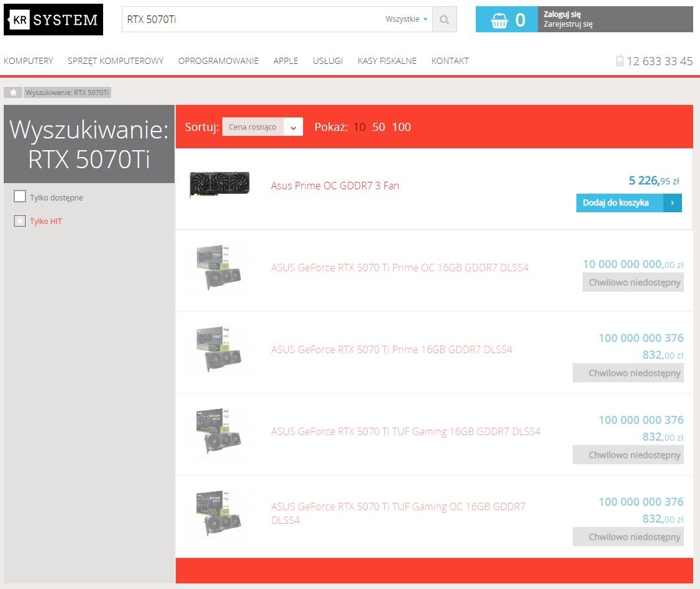Enable the Tylko dostępne checkbox
Screen dimensions: 700x589
pyautogui.click(x=20, y=197)
